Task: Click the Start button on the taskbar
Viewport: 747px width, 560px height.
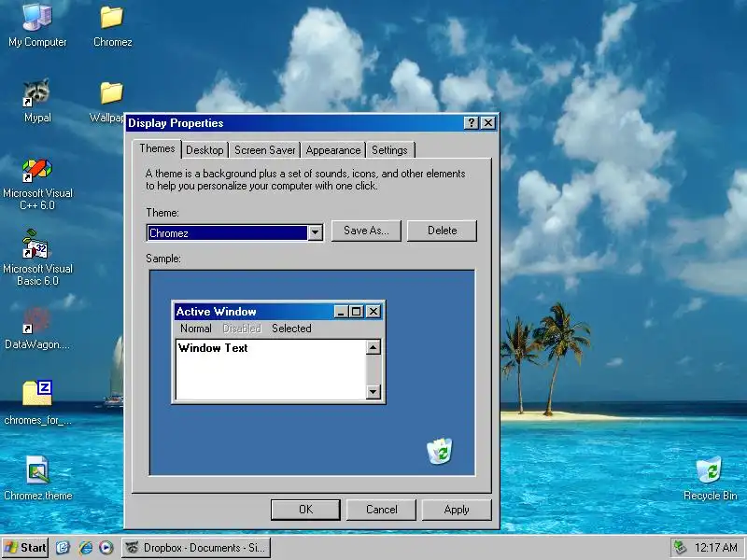Action: click(x=25, y=548)
